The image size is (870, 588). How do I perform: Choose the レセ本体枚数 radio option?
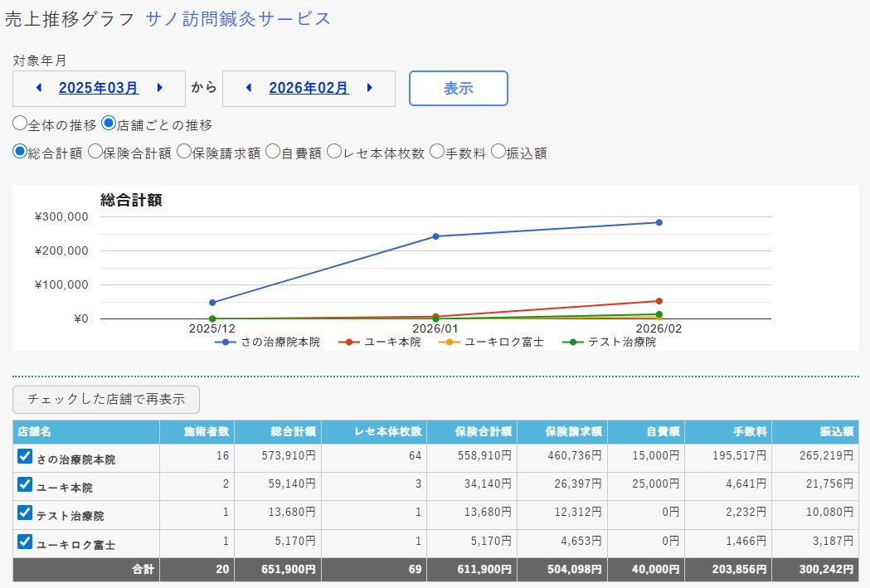point(333,152)
